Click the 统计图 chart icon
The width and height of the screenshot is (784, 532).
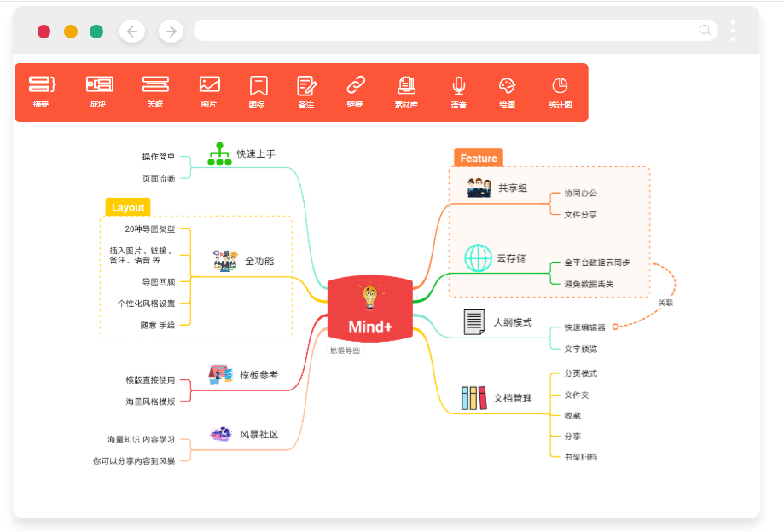point(560,85)
